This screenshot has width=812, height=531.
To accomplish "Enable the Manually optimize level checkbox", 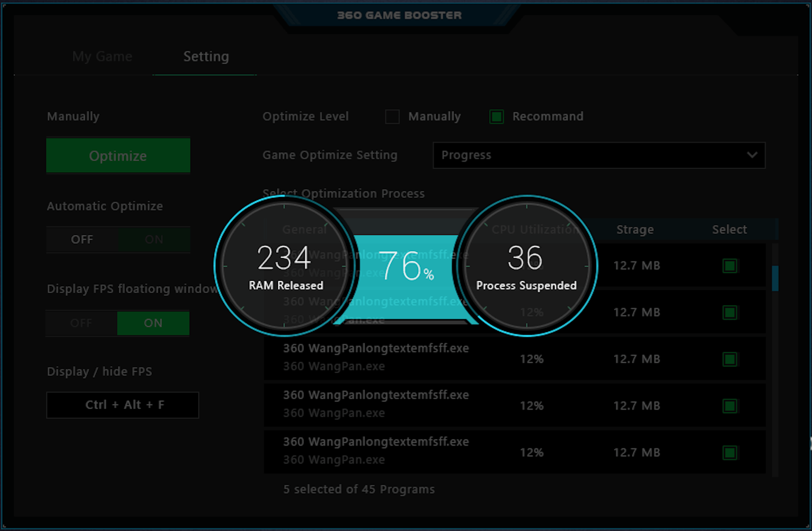I will [x=391, y=116].
